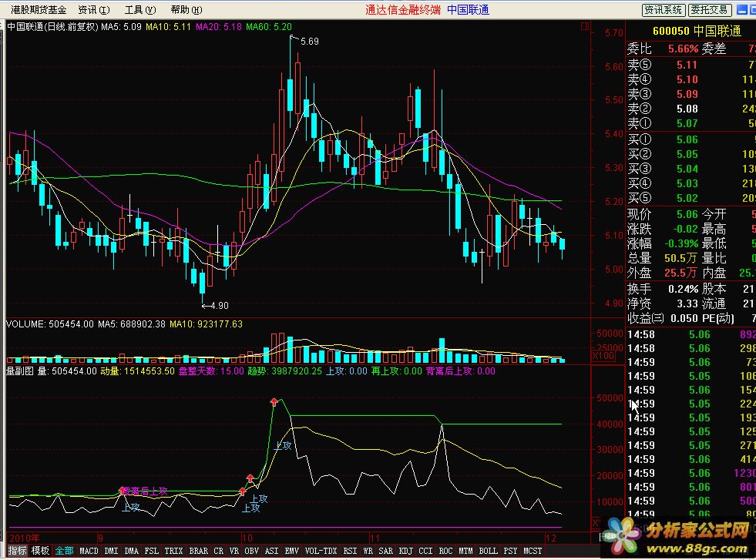Click the 5.69 high price marker
Image resolution: width=756 pixels, height=560 pixels.
310,42
